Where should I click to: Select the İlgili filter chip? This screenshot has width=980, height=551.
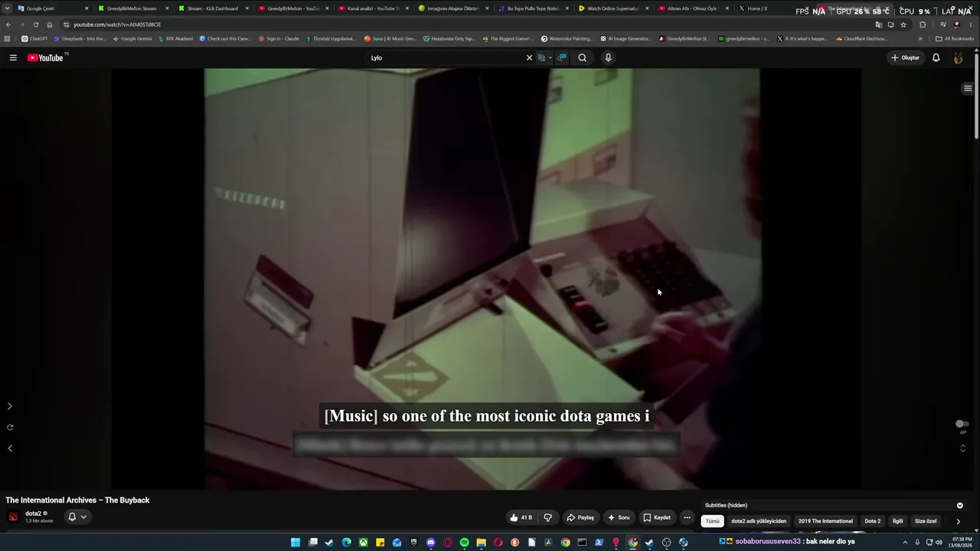click(898, 521)
